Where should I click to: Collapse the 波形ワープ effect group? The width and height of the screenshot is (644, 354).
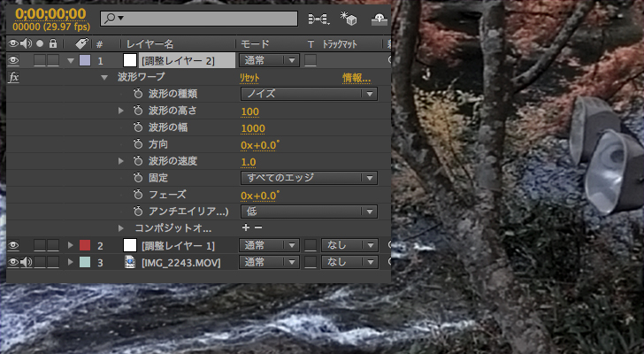(104, 77)
